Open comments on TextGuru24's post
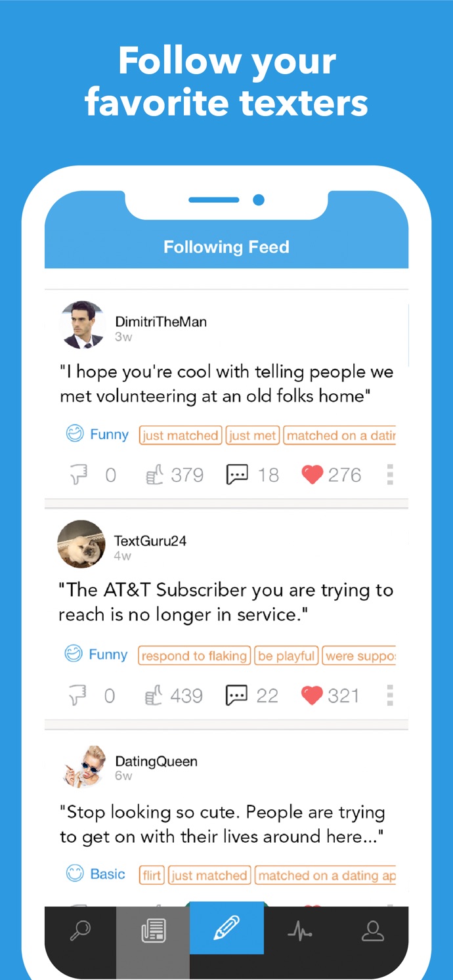The width and height of the screenshot is (453, 980). pyautogui.click(x=236, y=695)
